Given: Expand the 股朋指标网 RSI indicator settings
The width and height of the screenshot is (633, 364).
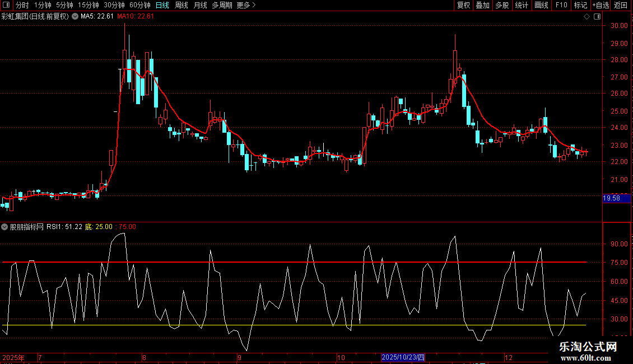Looking at the screenshot, I should pyautogui.click(x=4, y=227).
